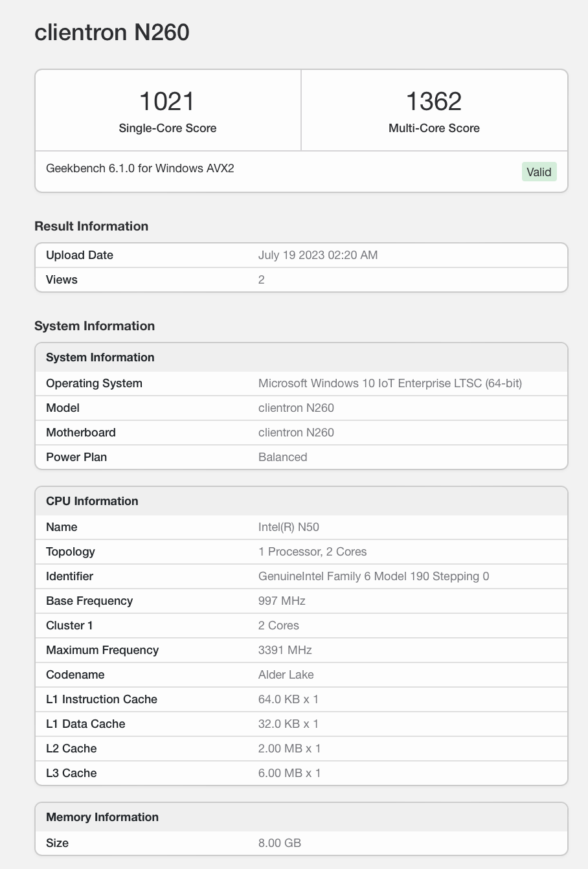Click the Geekbench 6.1.0 for Windows AVX2 text
The image size is (588, 869).
(x=140, y=168)
